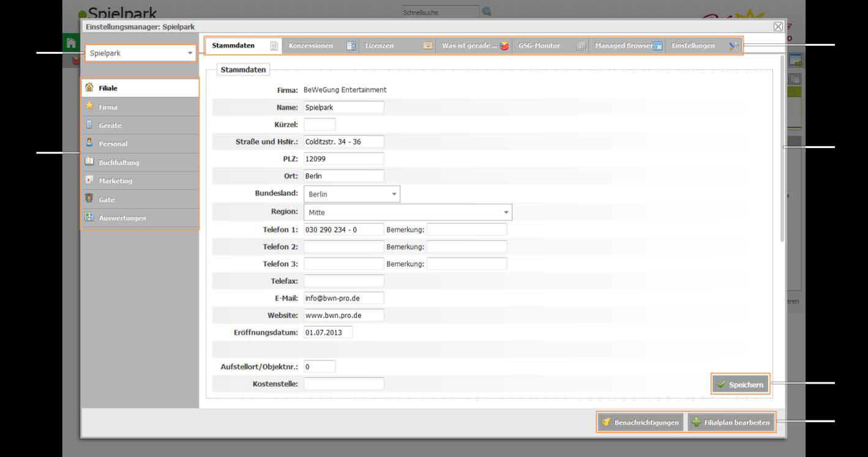The width and height of the screenshot is (868, 457).
Task: Open the 'Was ist gerade ...' tab
Action: pyautogui.click(x=473, y=46)
